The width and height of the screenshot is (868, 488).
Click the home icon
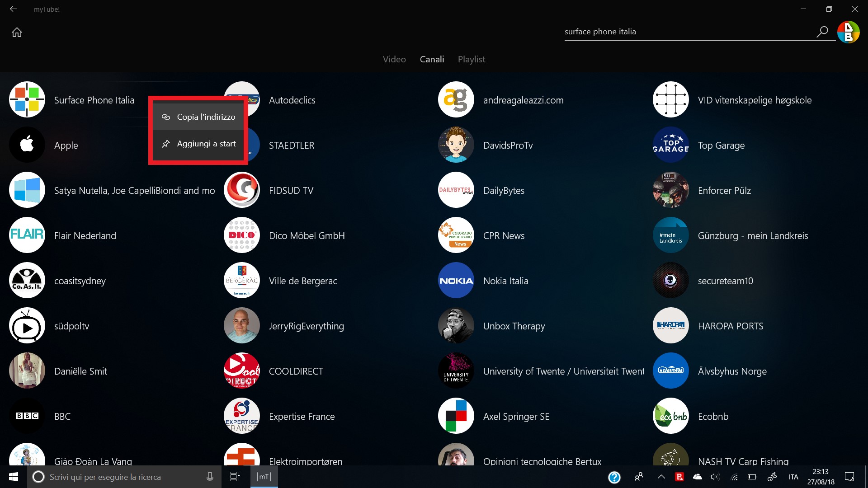[17, 32]
